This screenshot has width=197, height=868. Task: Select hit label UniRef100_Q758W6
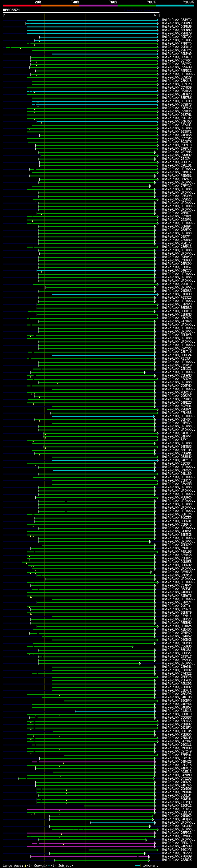(x=177, y=836)
